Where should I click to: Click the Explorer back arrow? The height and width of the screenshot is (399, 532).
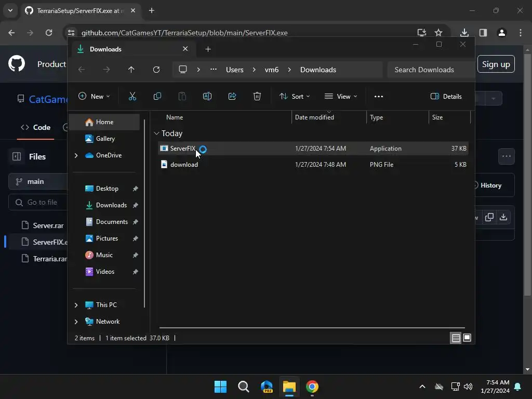[82, 70]
